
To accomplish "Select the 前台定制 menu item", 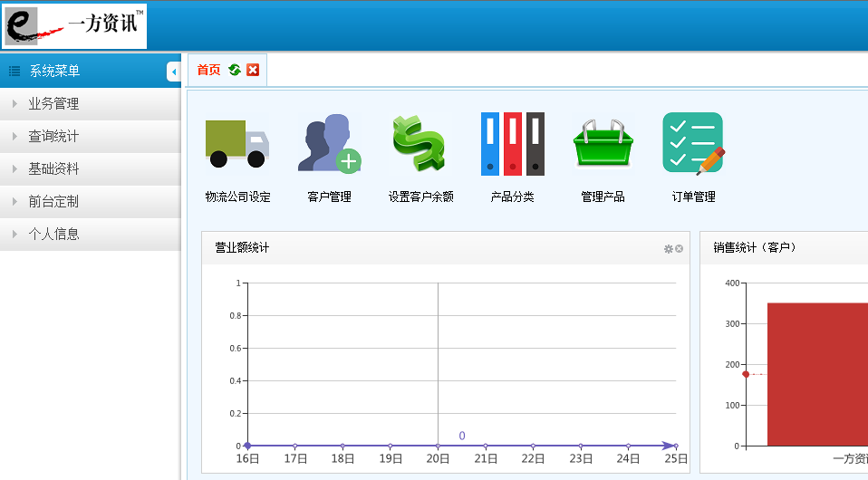I will (91, 202).
